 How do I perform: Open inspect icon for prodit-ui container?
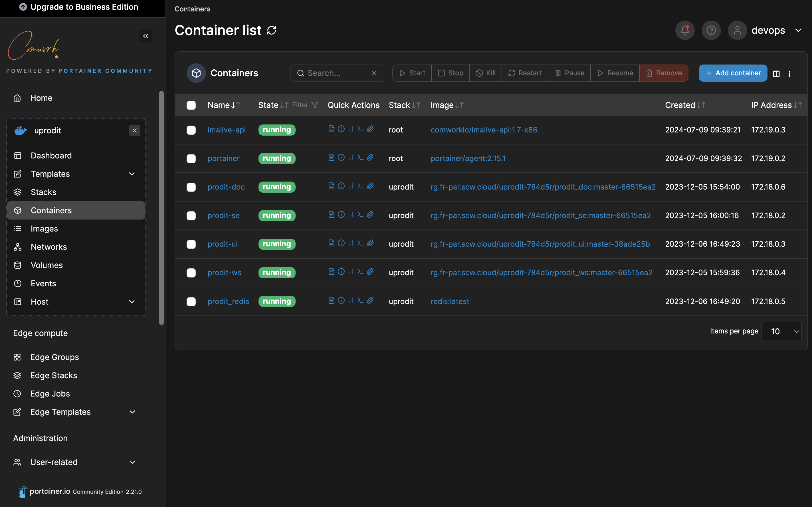341,243
